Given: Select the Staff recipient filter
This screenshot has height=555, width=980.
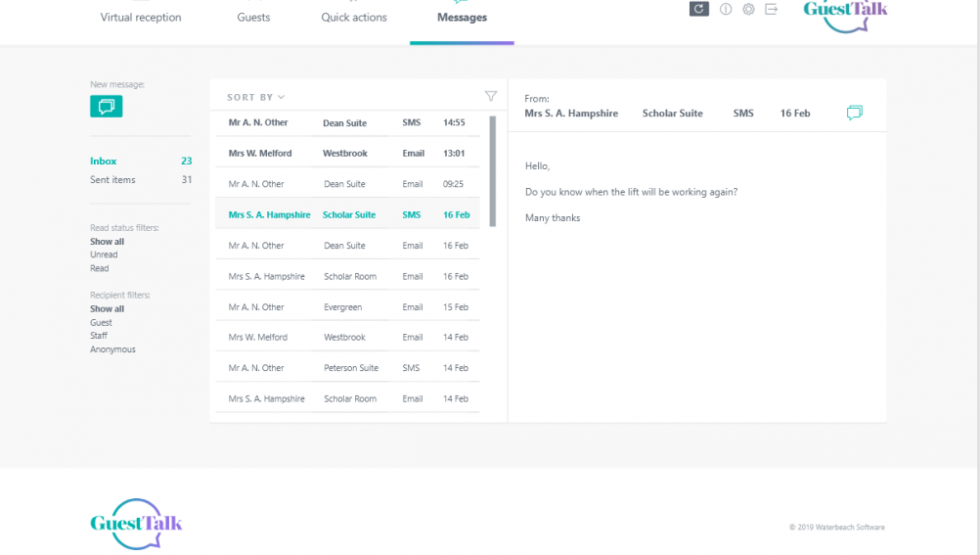Looking at the screenshot, I should (99, 336).
